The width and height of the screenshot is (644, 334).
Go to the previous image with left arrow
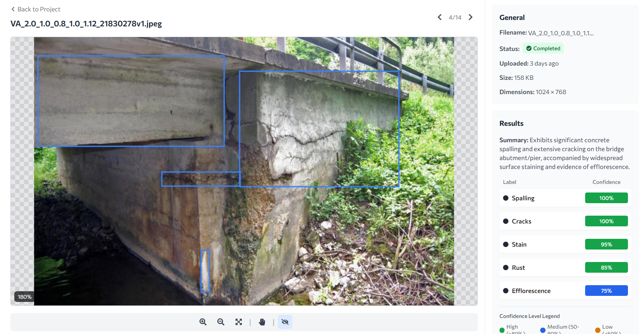440,17
